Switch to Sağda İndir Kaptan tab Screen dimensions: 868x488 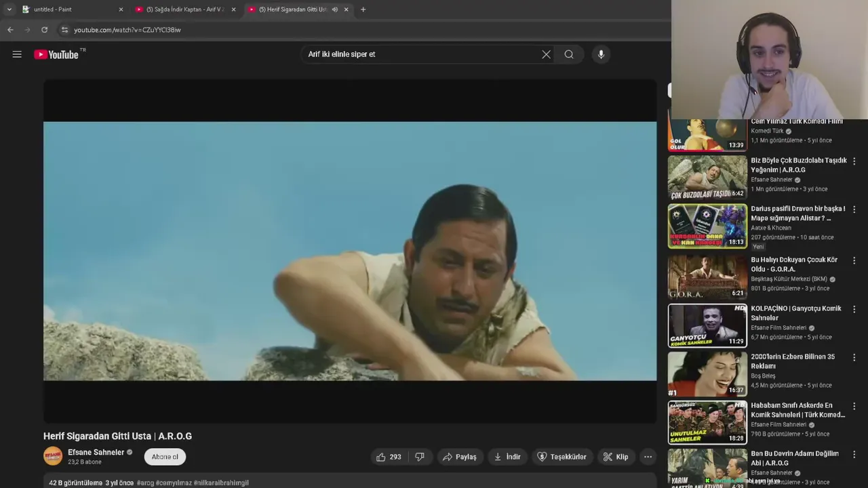click(185, 9)
